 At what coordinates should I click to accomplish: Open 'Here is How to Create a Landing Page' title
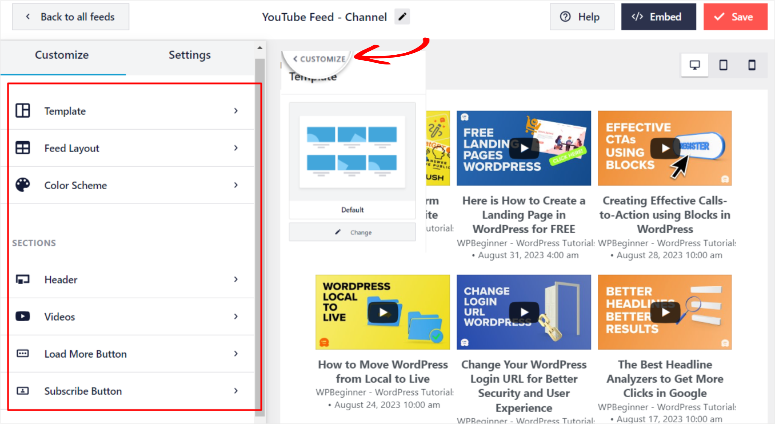point(524,215)
